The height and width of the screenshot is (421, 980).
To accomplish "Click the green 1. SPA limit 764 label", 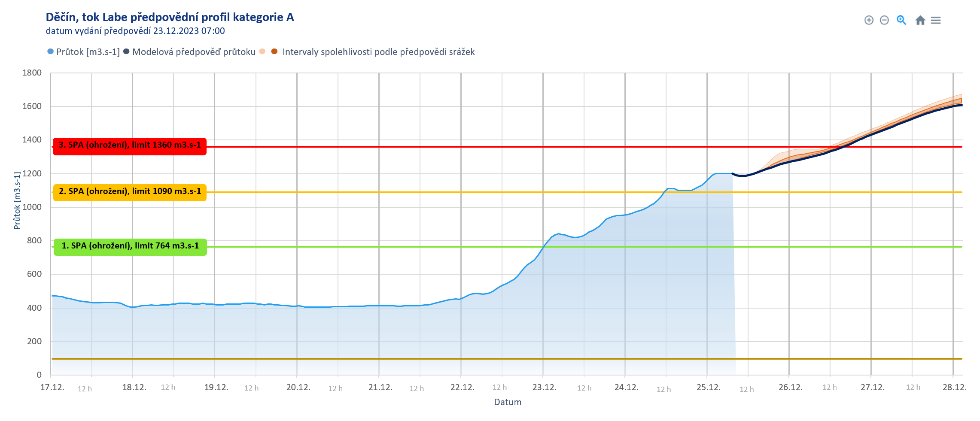I will click(130, 246).
